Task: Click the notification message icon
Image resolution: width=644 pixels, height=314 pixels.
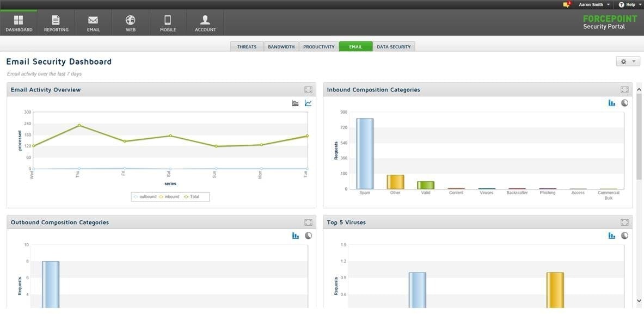Action: 566,4
